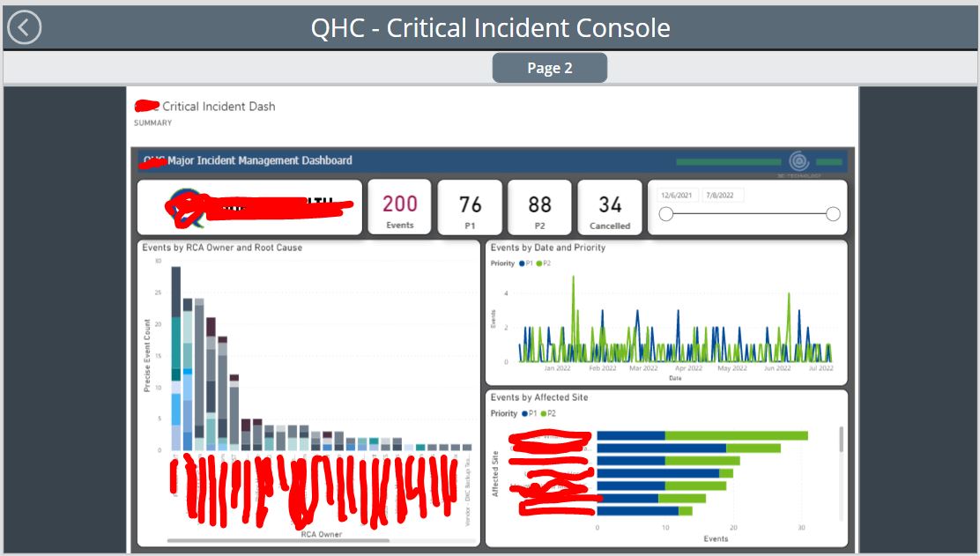Select the Page 2 tab

click(x=550, y=67)
